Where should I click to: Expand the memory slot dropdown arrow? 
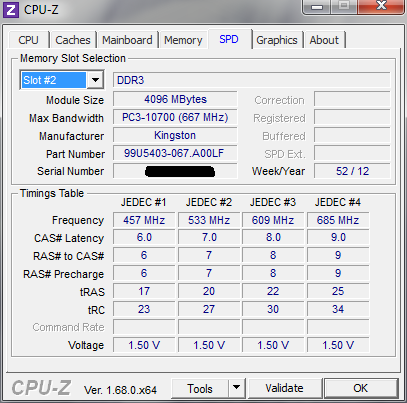(x=95, y=80)
